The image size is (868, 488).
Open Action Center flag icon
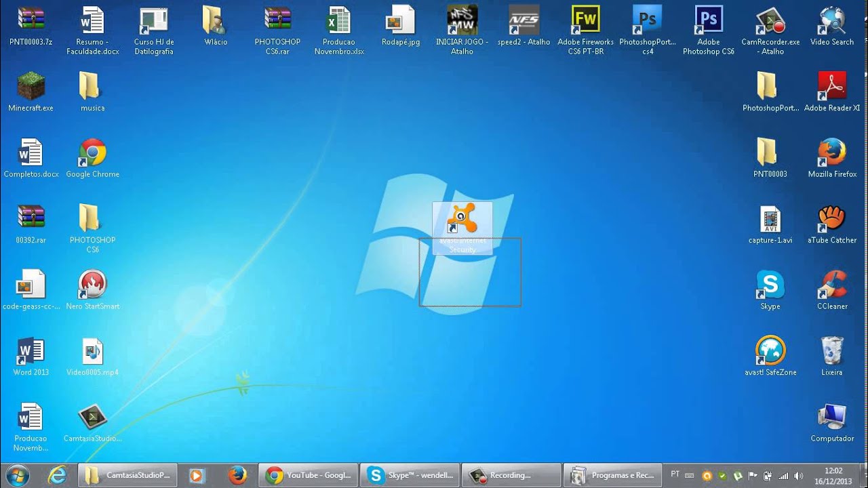coord(753,476)
